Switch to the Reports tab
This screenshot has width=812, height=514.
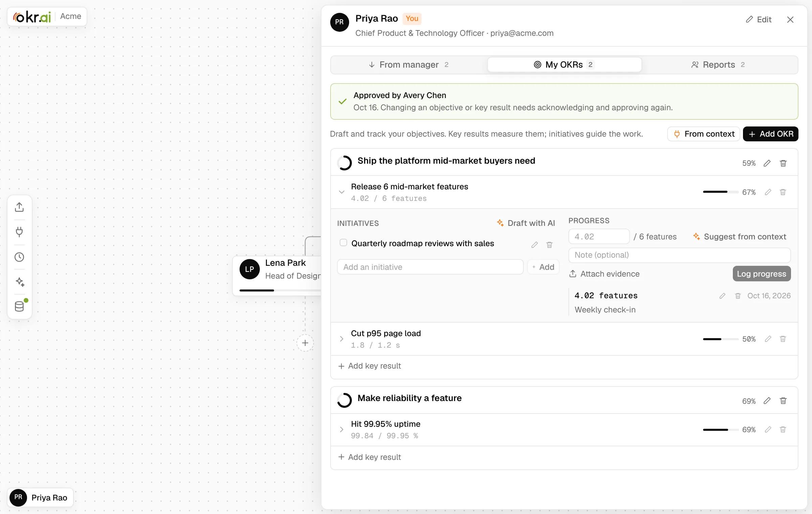point(719,65)
